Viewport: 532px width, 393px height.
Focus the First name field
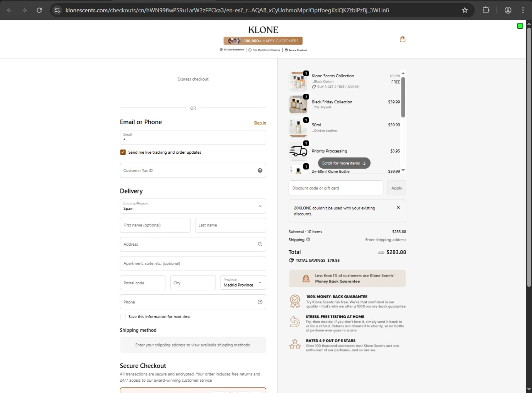point(155,225)
